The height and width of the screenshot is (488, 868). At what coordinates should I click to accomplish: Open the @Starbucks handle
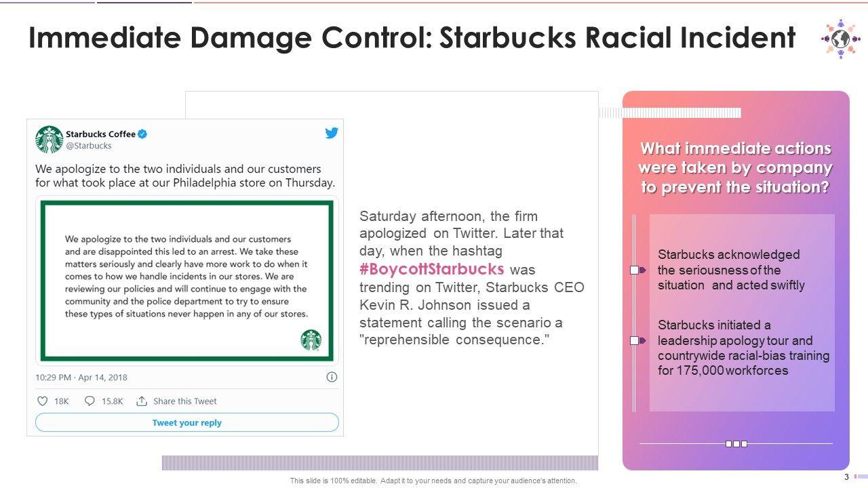click(89, 146)
